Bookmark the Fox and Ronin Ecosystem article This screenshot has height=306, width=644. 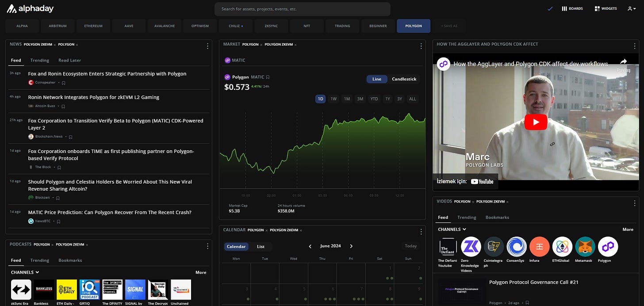(x=64, y=83)
